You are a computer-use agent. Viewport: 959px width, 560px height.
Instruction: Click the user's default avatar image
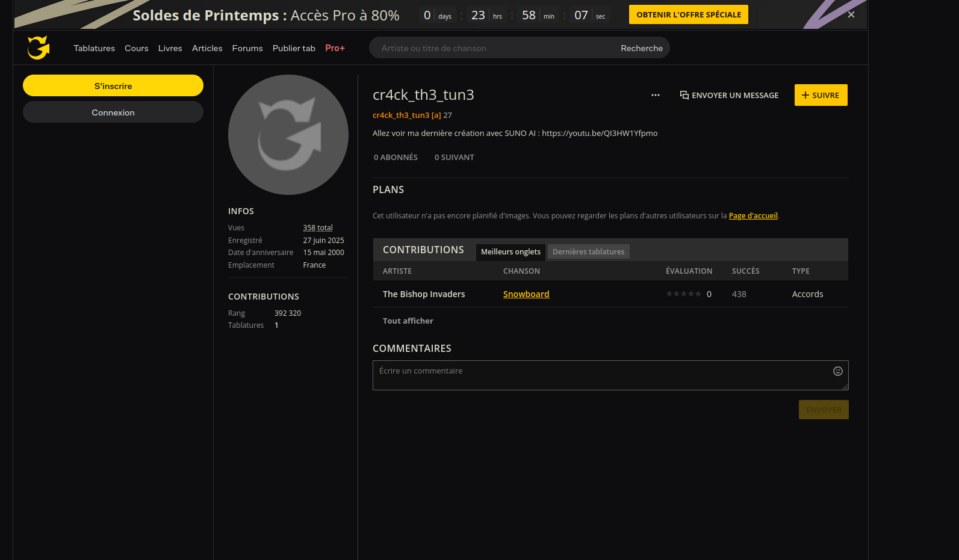288,135
